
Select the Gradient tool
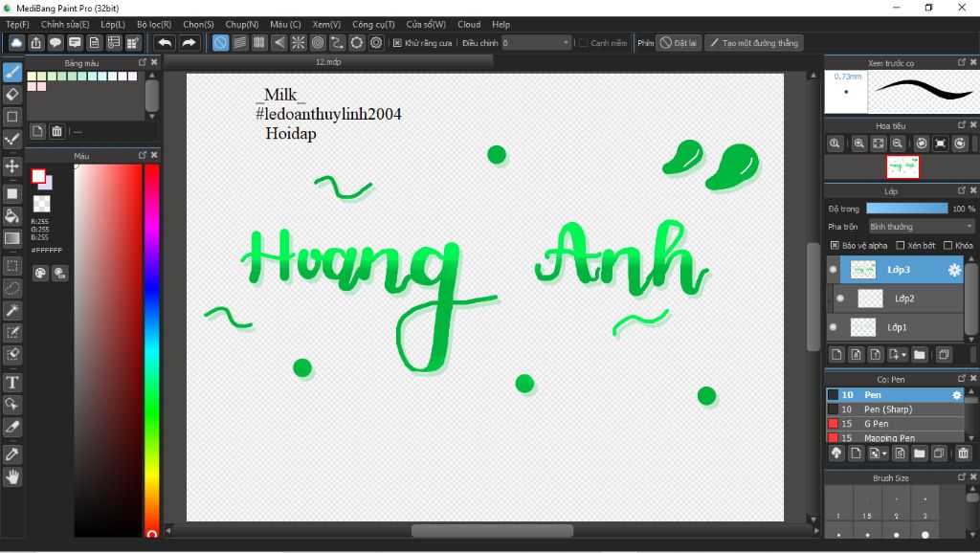click(x=12, y=238)
